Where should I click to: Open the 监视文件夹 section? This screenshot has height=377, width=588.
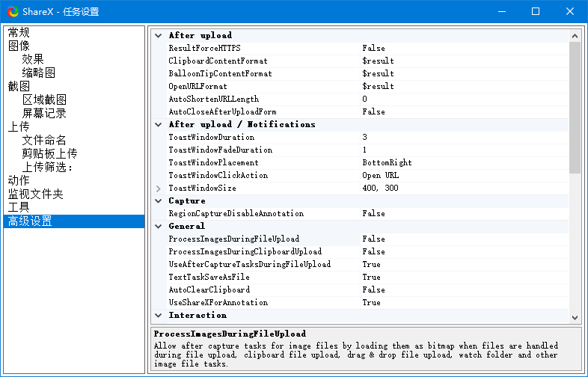(36, 194)
